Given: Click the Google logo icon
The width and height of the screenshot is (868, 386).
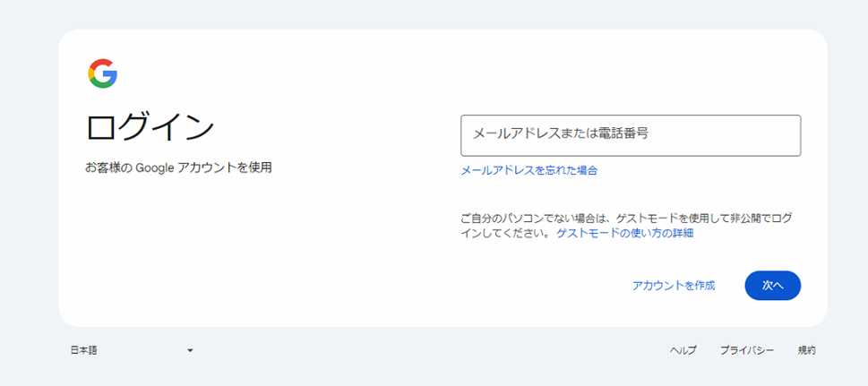Looking at the screenshot, I should point(102,73).
